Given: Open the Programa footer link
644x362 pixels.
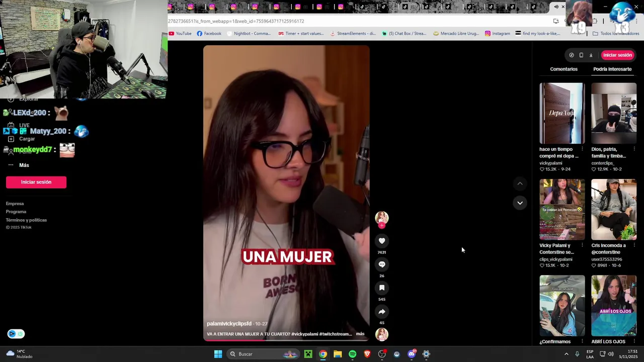Looking at the screenshot, I should [16, 212].
